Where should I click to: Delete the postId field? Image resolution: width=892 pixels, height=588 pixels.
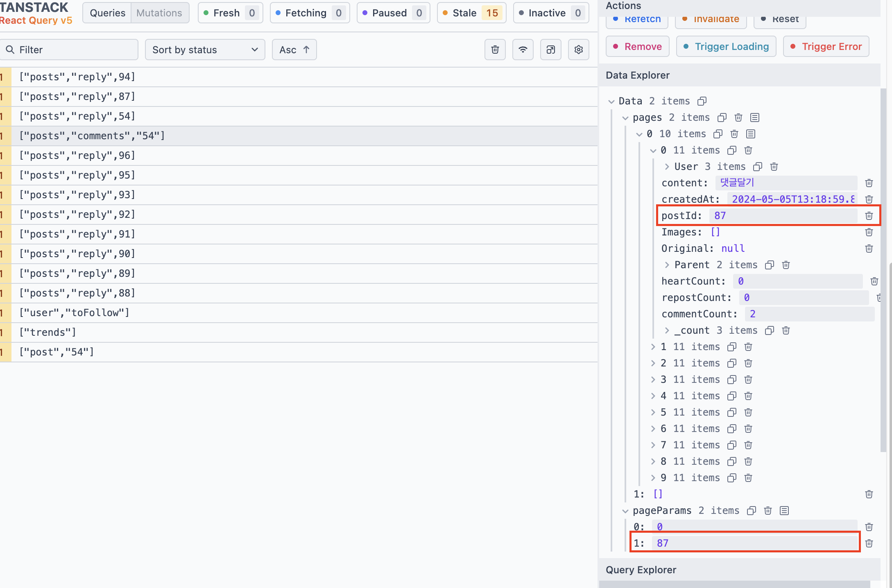click(x=869, y=216)
